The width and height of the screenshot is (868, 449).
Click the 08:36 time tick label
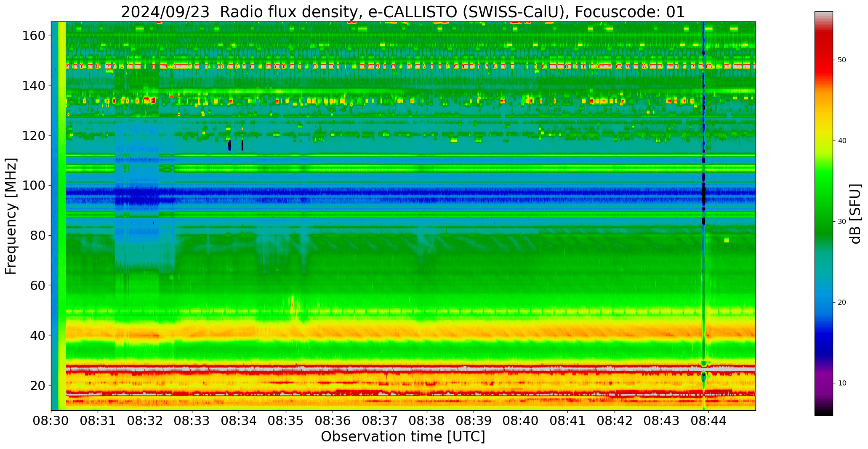click(x=333, y=421)
